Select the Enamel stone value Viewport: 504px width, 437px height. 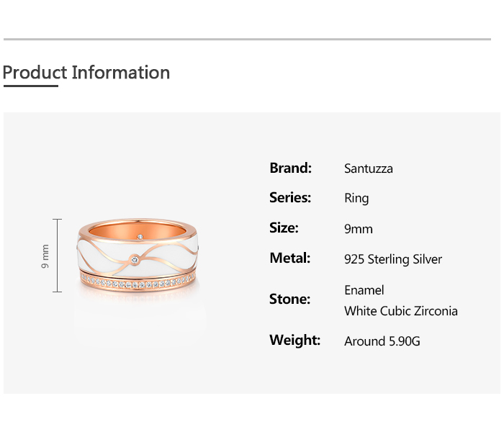click(x=364, y=290)
